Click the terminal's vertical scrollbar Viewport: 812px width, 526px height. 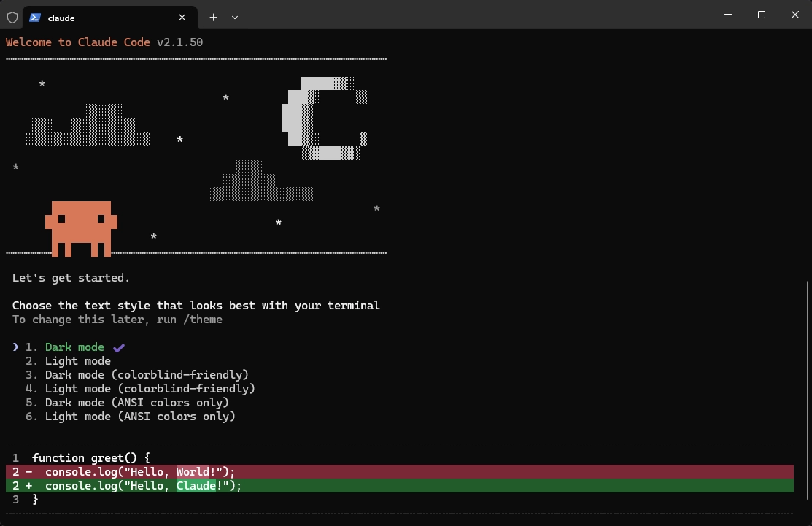coord(807,365)
